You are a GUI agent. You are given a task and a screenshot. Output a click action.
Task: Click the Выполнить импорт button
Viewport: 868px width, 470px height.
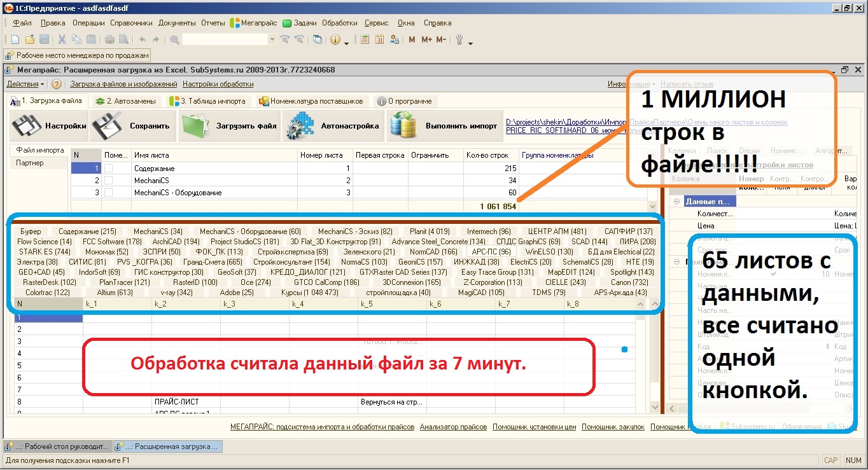coord(444,126)
